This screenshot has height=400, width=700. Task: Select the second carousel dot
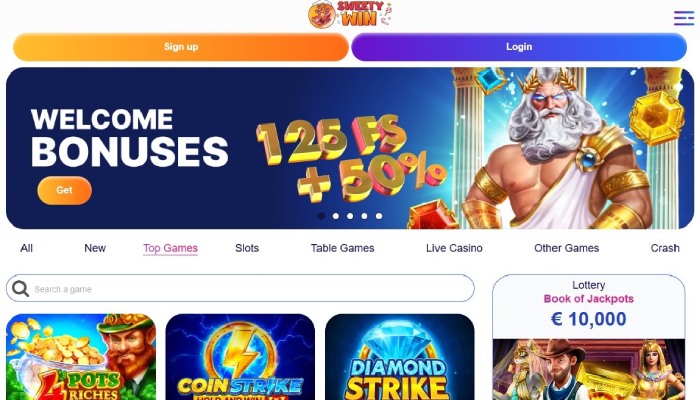(x=336, y=216)
